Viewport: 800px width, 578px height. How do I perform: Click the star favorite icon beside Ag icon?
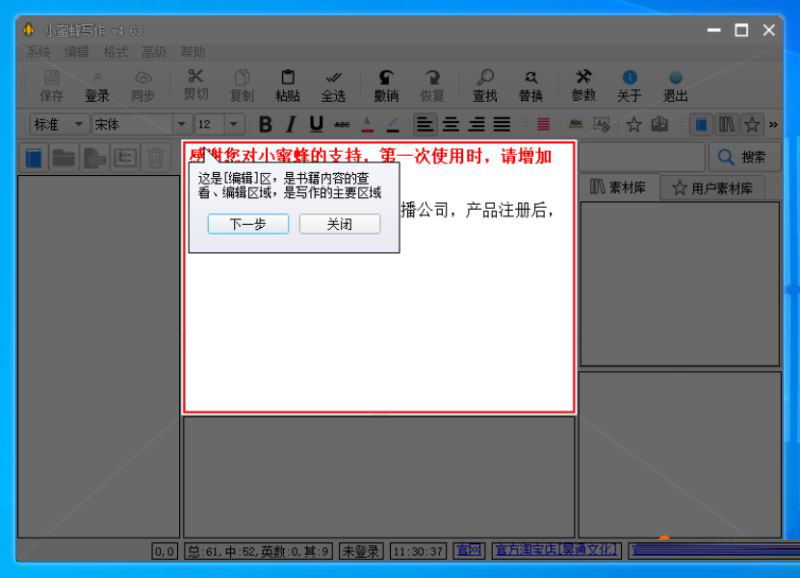tap(634, 124)
